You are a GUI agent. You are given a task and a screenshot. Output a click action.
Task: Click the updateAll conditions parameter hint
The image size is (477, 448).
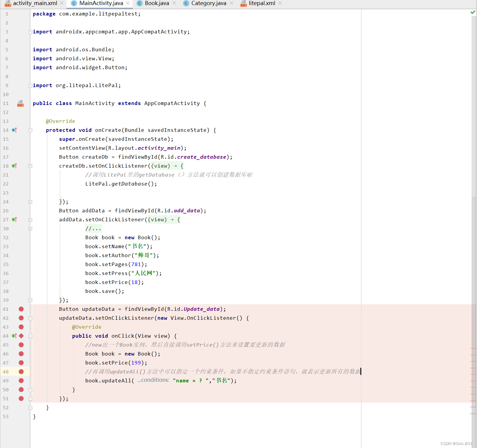pos(153,380)
